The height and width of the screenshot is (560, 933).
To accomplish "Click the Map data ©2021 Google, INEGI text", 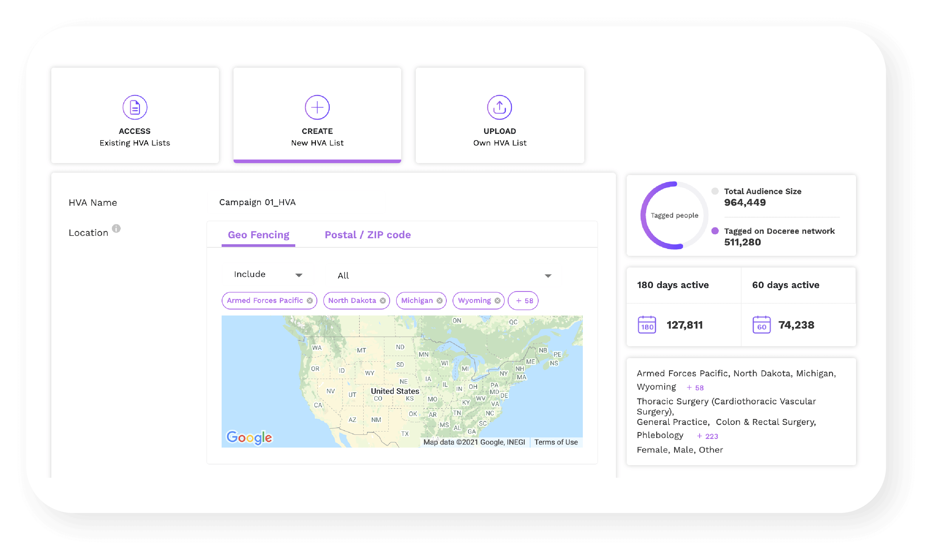I will (x=474, y=442).
